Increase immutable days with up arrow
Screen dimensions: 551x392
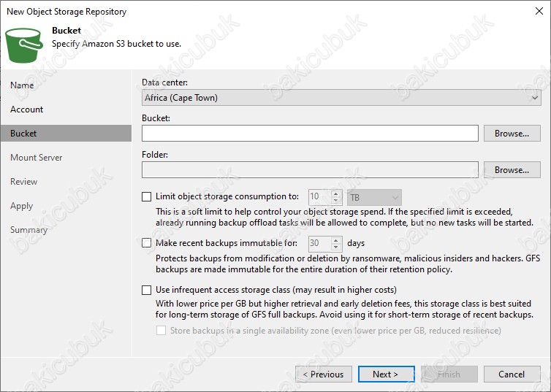(336, 240)
